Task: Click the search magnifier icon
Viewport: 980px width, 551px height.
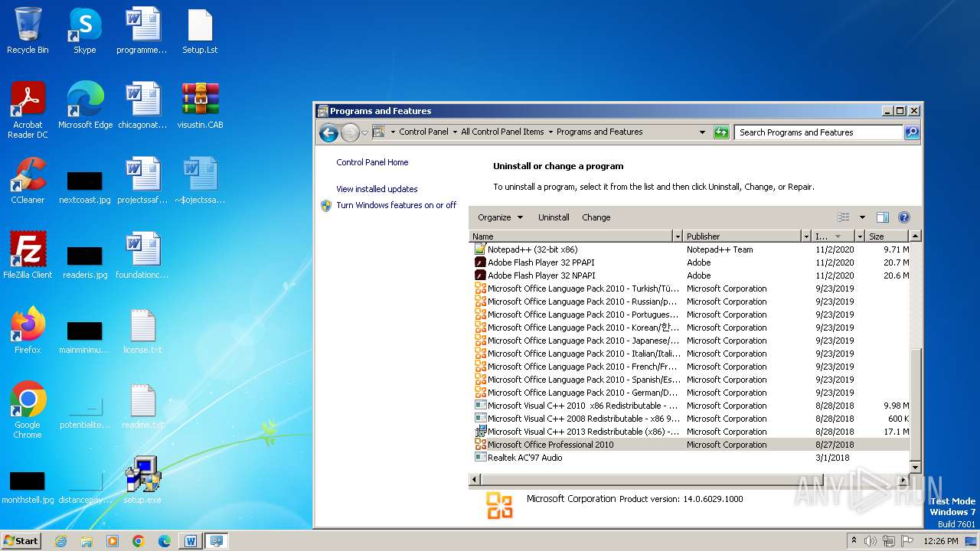Action: tap(912, 132)
